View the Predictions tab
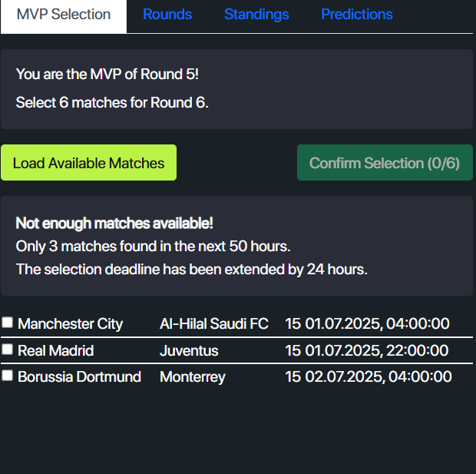The image size is (476, 474). (356, 15)
